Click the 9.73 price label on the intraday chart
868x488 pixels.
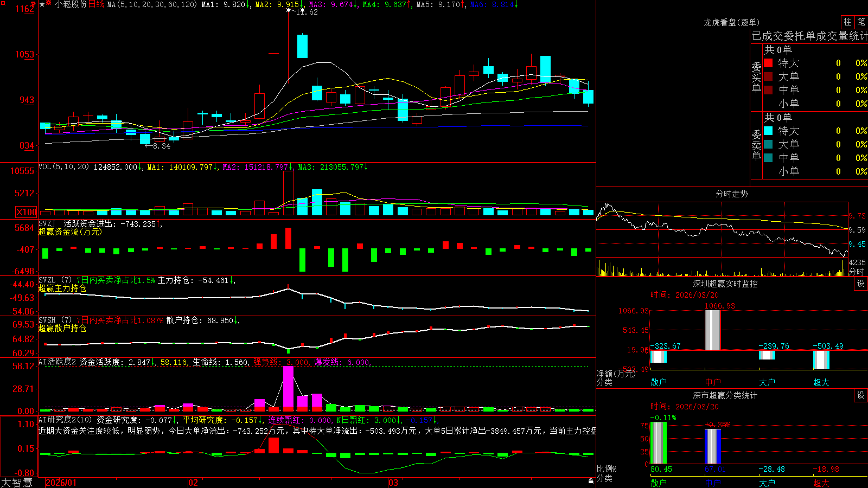(x=858, y=216)
